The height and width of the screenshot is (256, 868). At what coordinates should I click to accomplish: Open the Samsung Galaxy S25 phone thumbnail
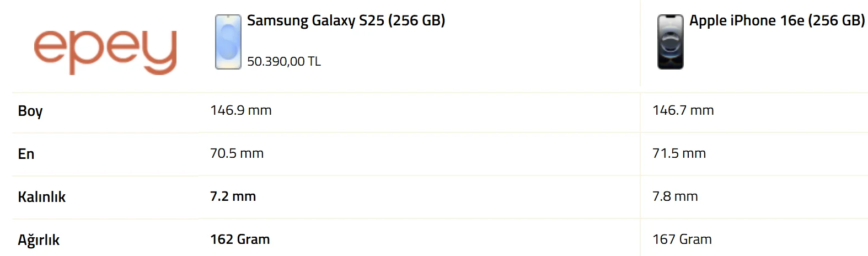(228, 42)
